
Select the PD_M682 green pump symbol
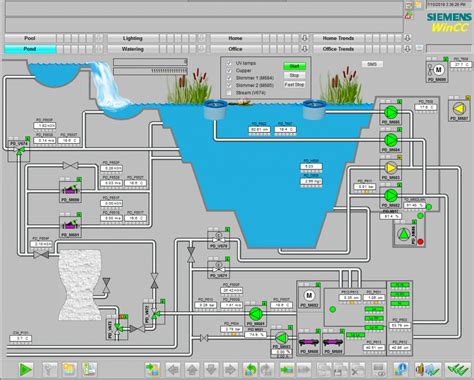391,195
